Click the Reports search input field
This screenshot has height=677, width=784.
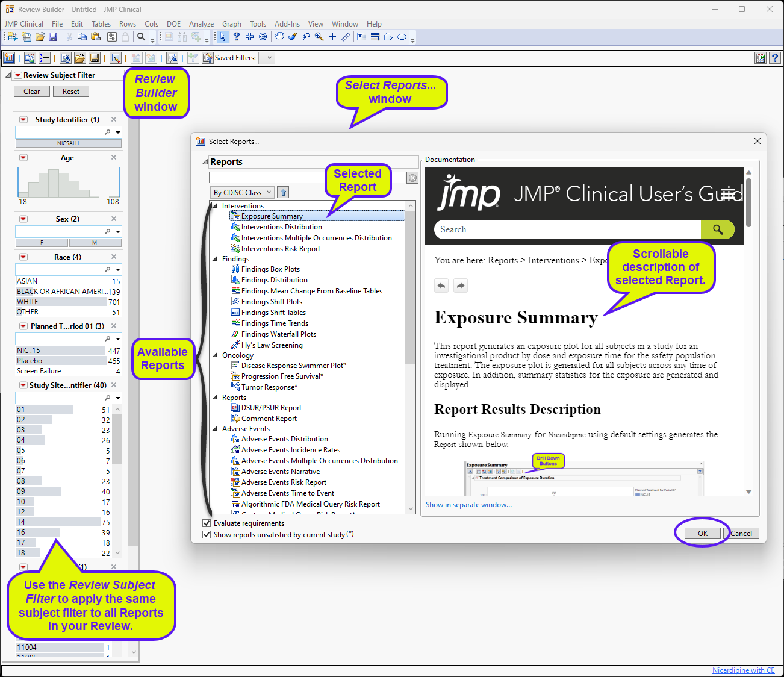[x=307, y=178]
